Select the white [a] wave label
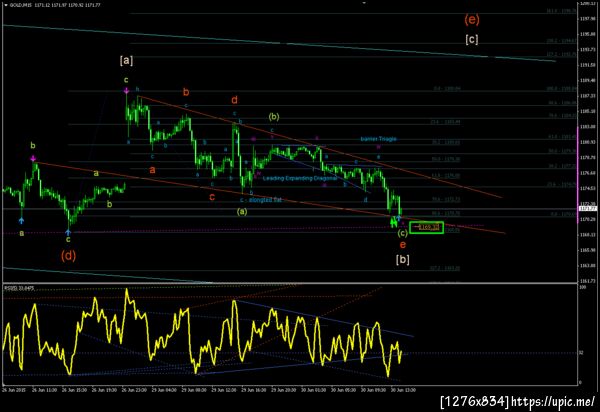Image resolution: width=600 pixels, height=412 pixels. [x=126, y=60]
